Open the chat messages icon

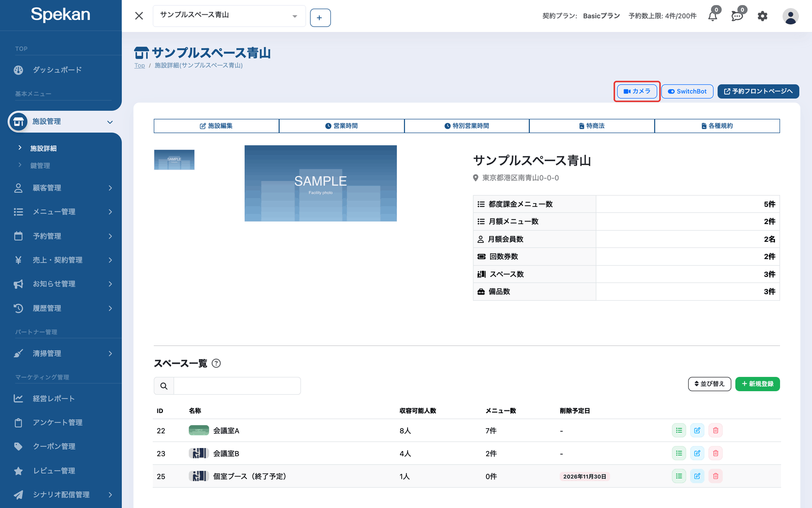[737, 16]
